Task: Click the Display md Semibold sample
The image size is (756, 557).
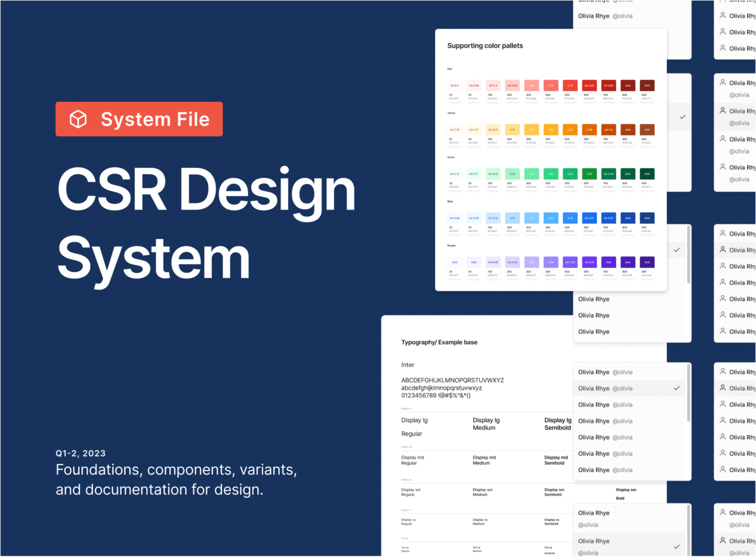Action: point(556,460)
